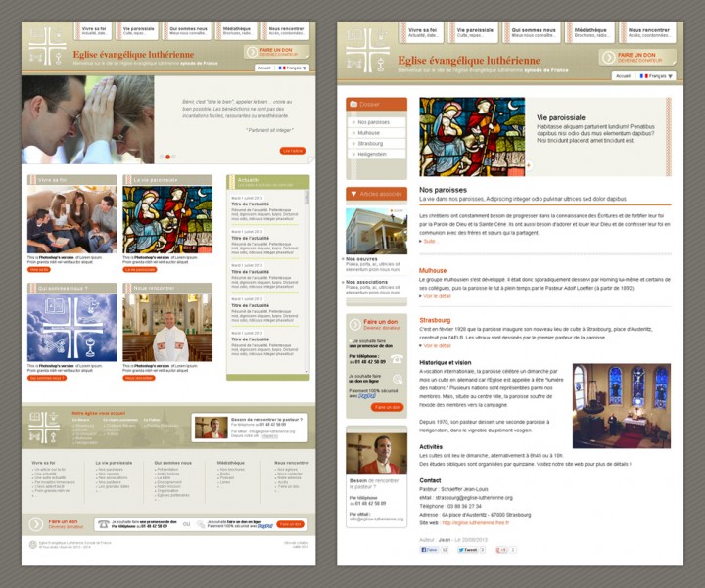Image resolution: width=705 pixels, height=588 pixels.
Task: Click the cross logo on the right page header
Action: pos(365,48)
